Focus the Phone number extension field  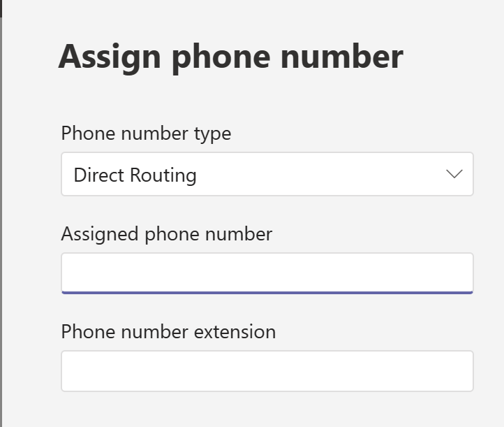(267, 370)
